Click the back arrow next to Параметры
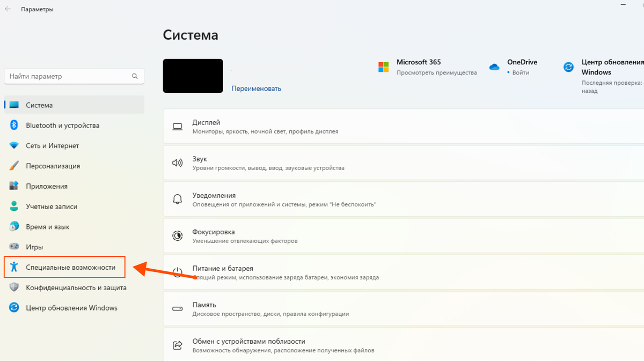The image size is (644, 362). (8, 9)
